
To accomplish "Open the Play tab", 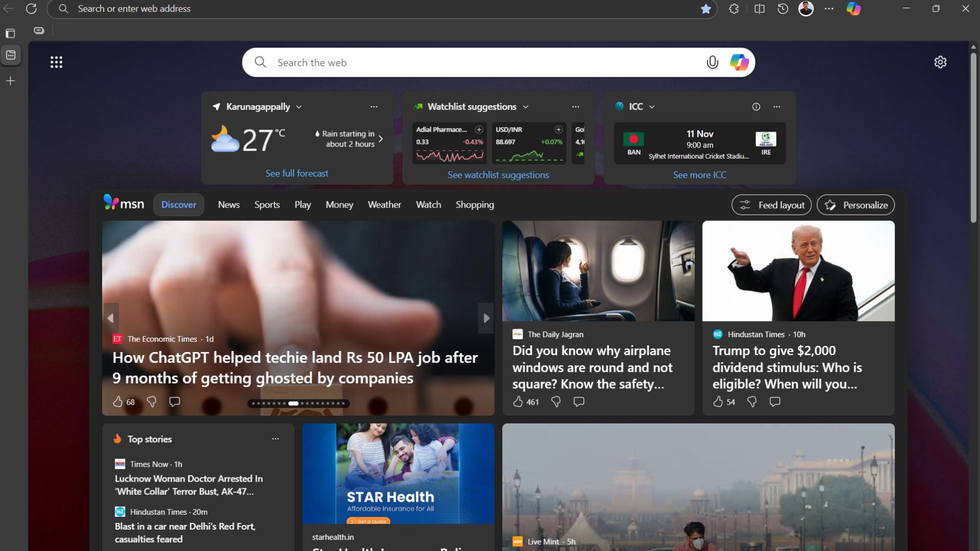I will [303, 205].
